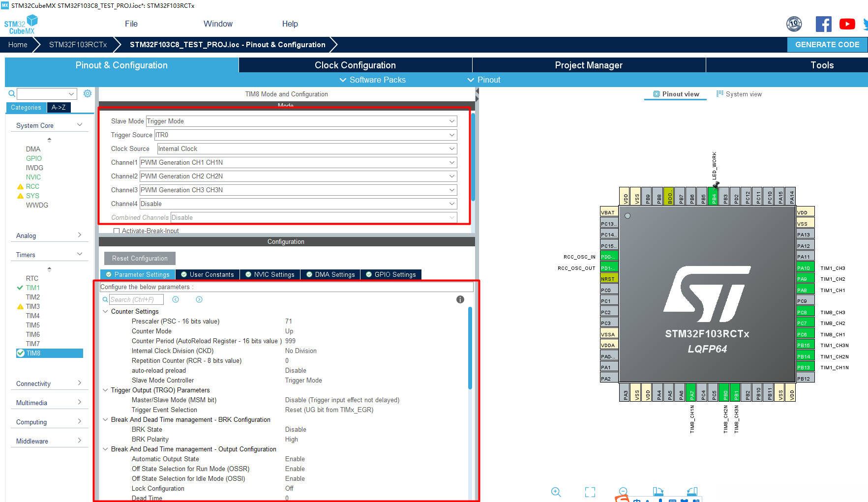
Task: Open the YouTube channel icon
Action: pos(847,24)
